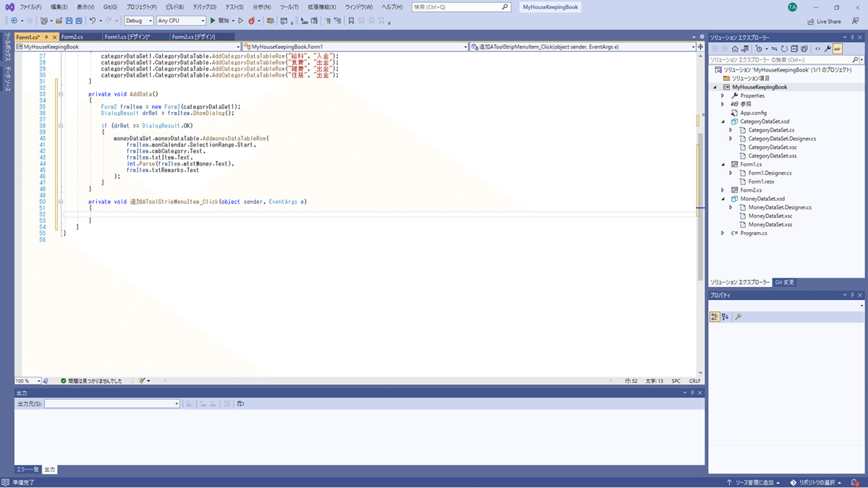Click the Save disk icon in toolbar
The height and width of the screenshot is (488, 868).
click(x=68, y=21)
